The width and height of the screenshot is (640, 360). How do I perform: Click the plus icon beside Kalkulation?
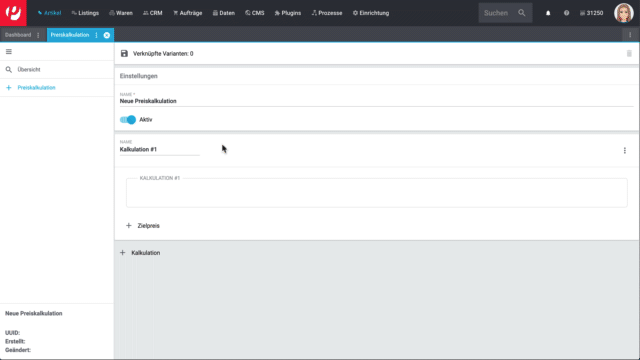point(122,253)
